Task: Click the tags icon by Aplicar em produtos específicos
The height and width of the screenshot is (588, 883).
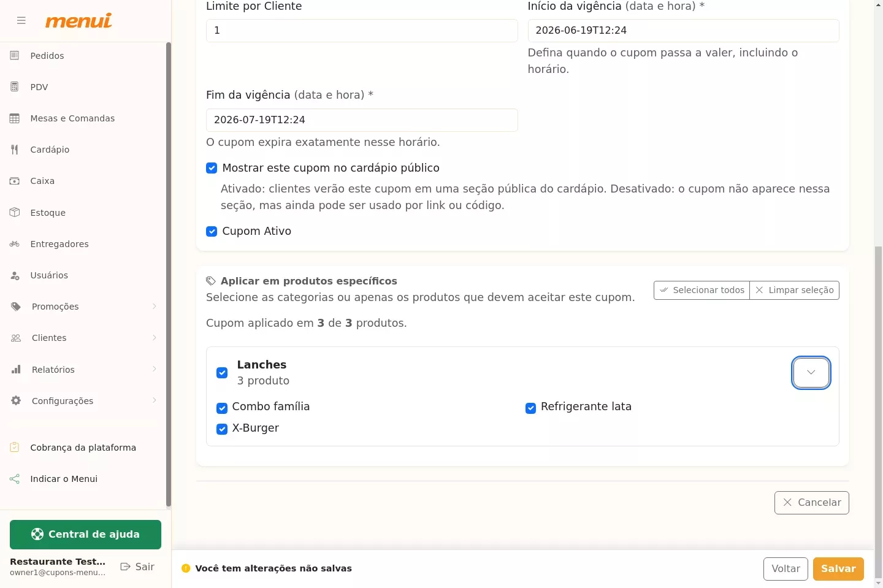Action: tap(211, 281)
